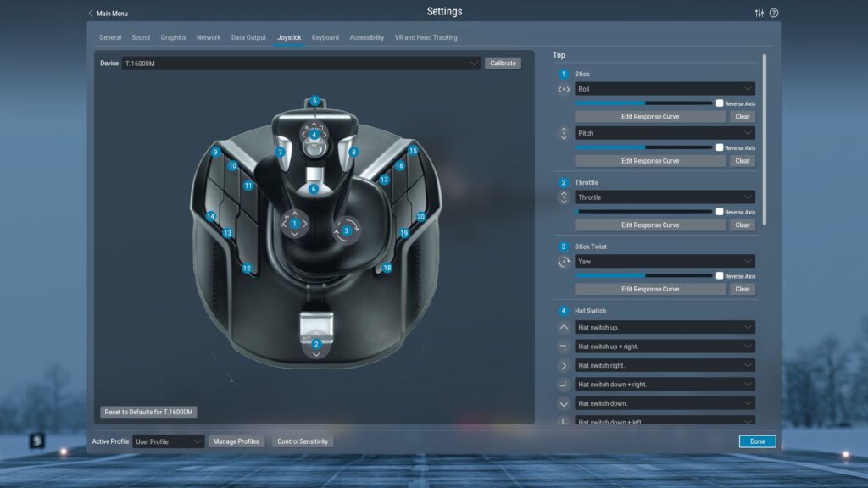Select the stick twist marker 3

[347, 230]
